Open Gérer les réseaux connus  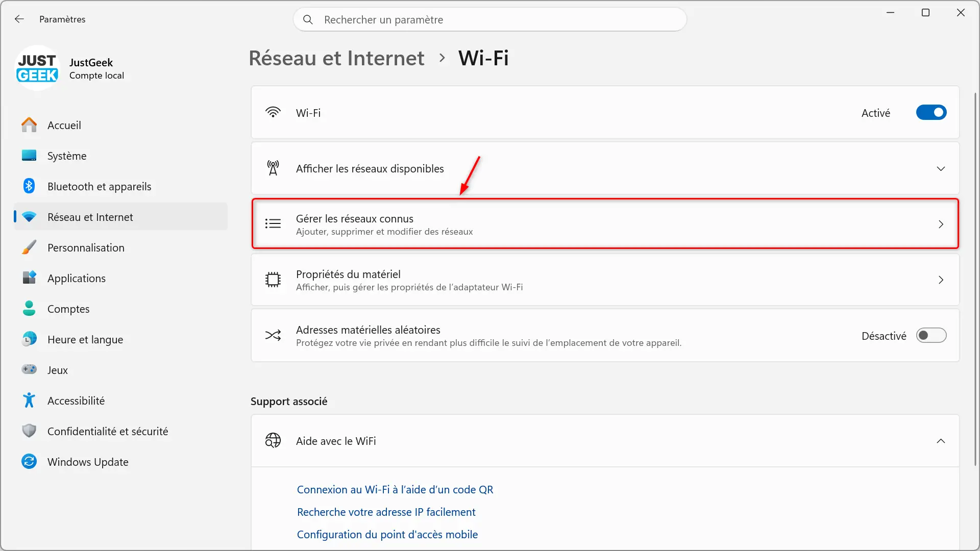click(605, 224)
